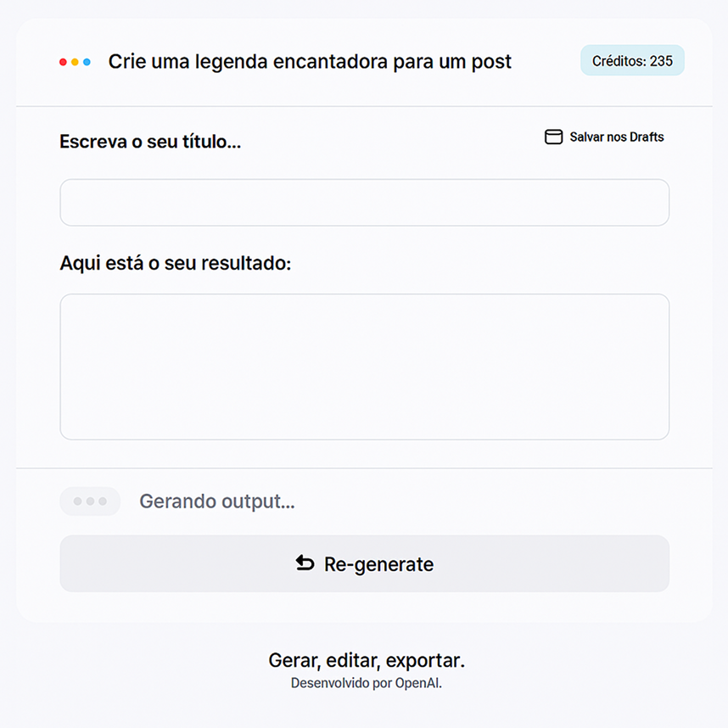This screenshot has width=728, height=728.
Task: Click the "Gerando output..." status text
Action: point(217,501)
